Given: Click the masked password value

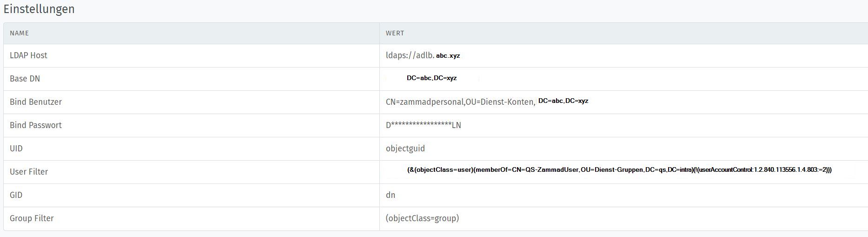Looking at the screenshot, I should 424,125.
